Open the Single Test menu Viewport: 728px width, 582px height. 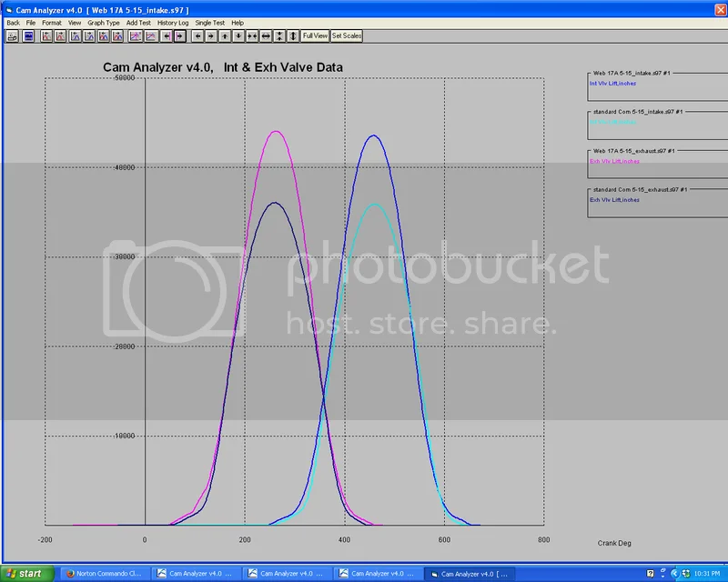tap(209, 22)
